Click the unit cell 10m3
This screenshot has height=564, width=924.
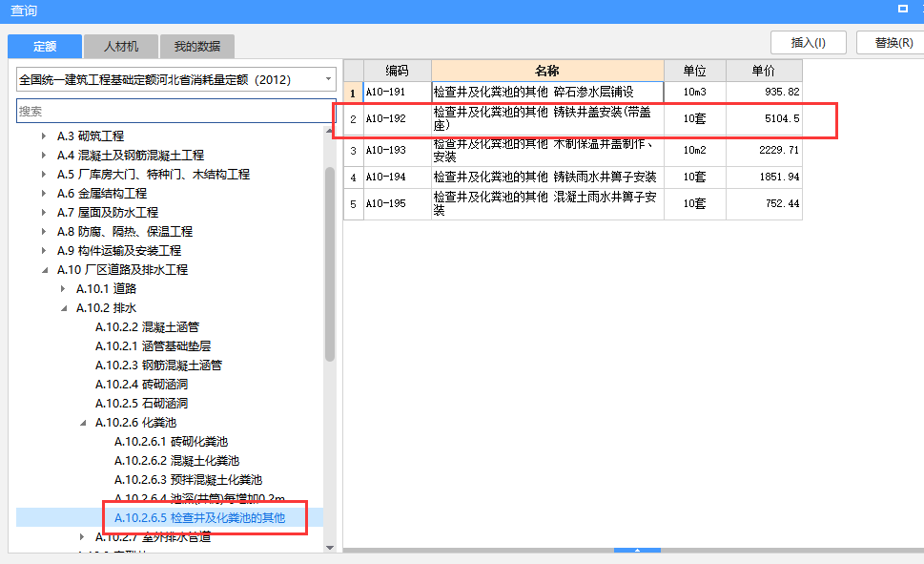coord(695,92)
